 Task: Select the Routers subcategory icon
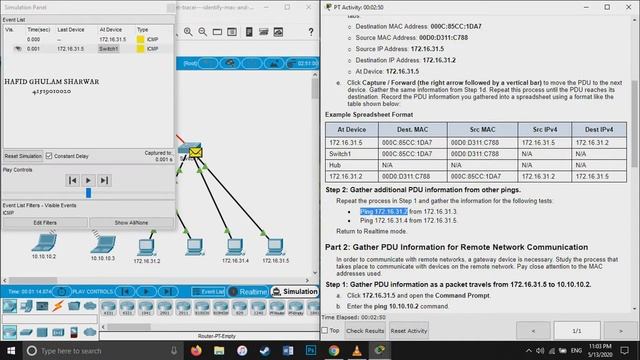pyautogui.click(x=10, y=332)
